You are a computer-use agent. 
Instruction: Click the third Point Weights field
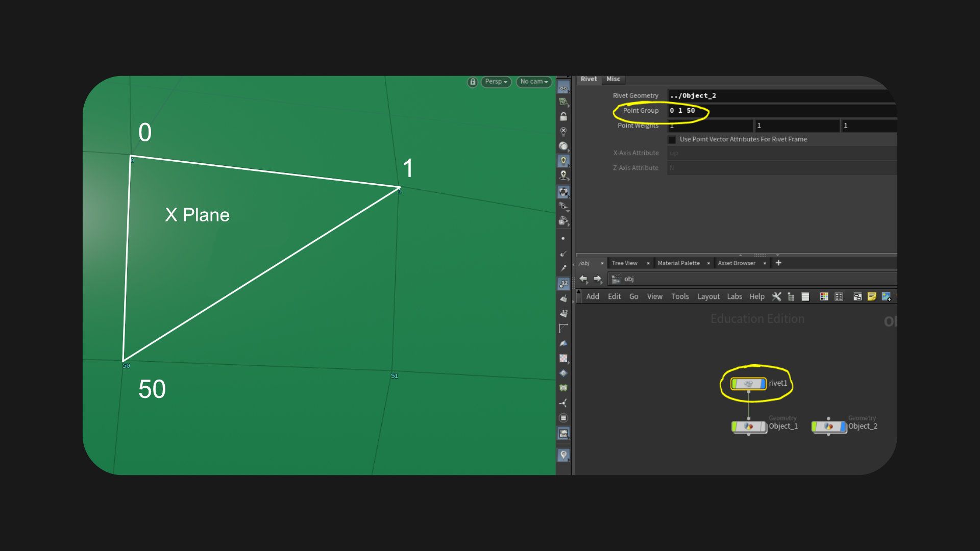[869, 126]
